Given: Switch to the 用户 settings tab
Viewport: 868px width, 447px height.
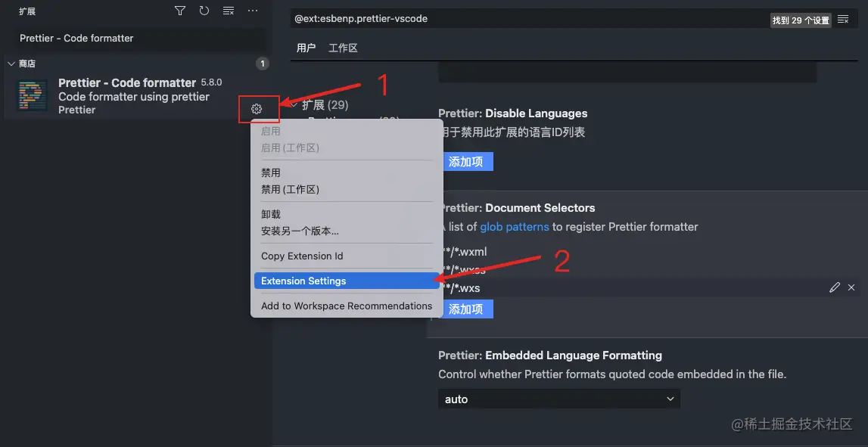Looking at the screenshot, I should pyautogui.click(x=306, y=48).
